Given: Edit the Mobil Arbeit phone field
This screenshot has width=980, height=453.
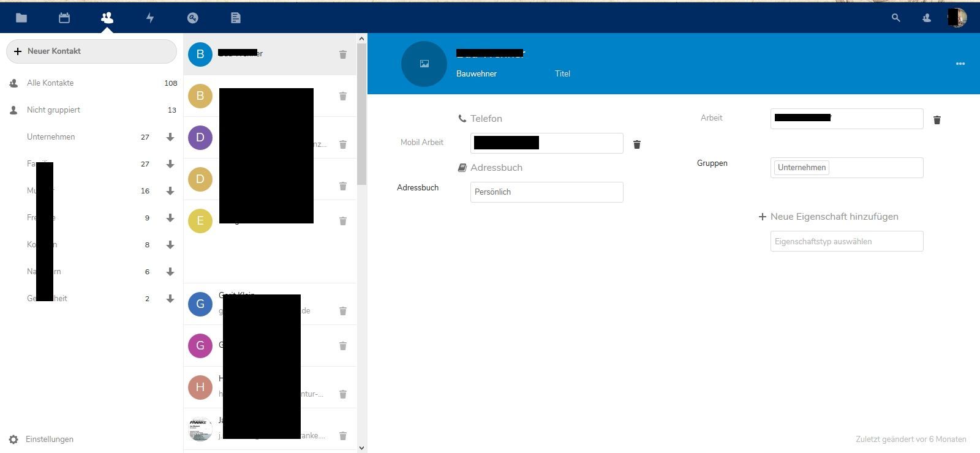Looking at the screenshot, I should coord(547,143).
